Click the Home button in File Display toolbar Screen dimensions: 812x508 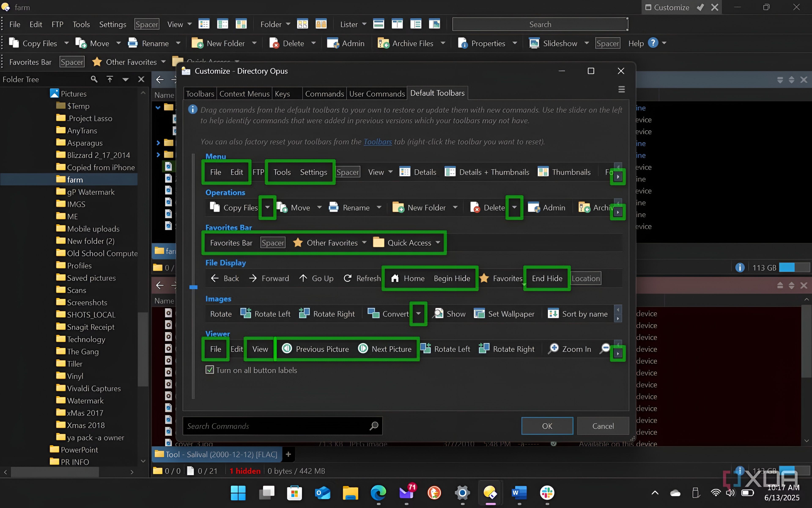[x=408, y=278]
